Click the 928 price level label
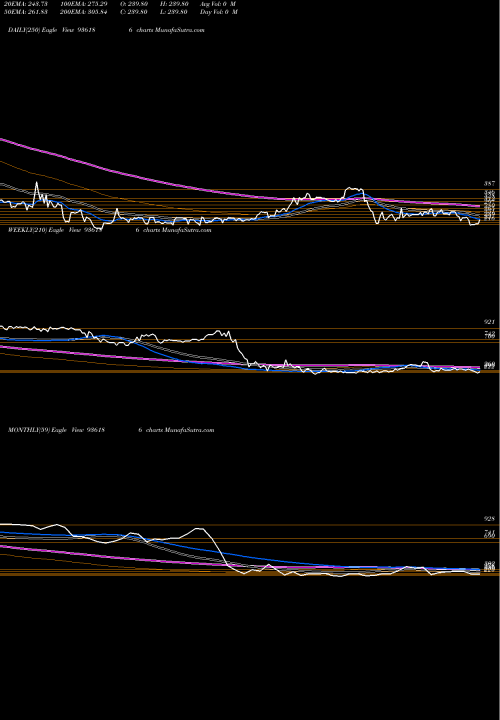This screenshot has height=720, width=500. 489,519
